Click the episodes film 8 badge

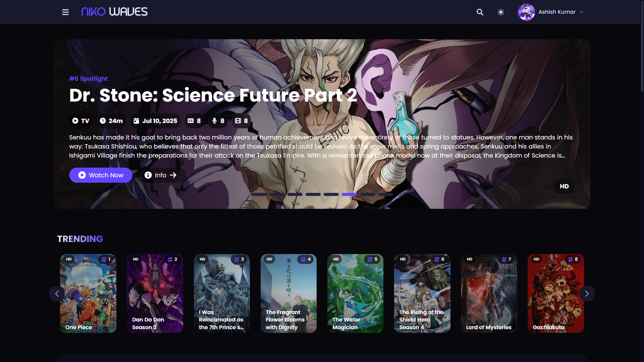[x=241, y=121]
